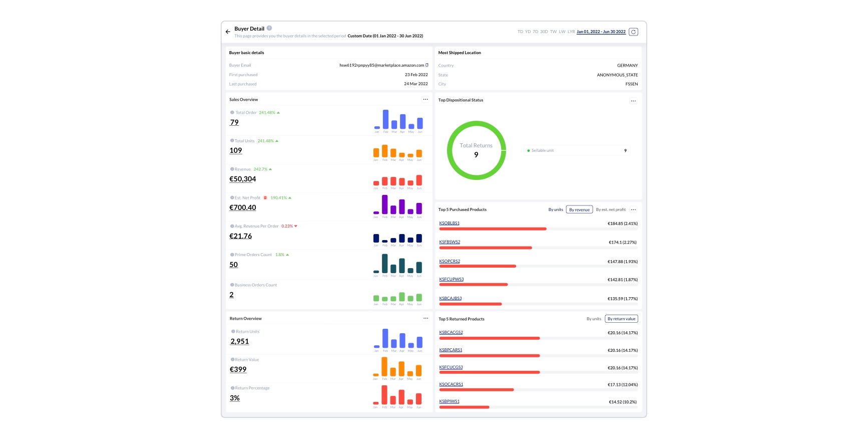This screenshot has width=868, height=439.
Task: Open the info icon for Total Order
Action: [x=232, y=112]
